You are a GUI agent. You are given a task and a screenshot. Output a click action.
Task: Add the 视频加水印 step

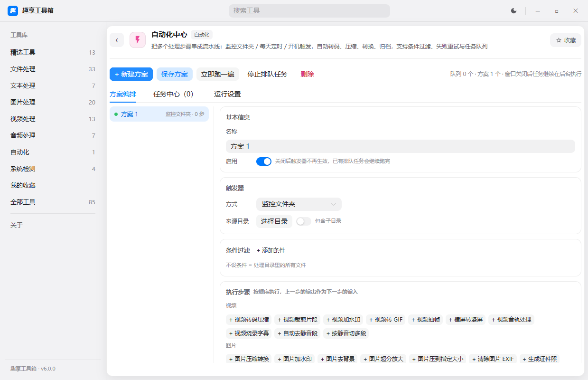pyautogui.click(x=343, y=320)
